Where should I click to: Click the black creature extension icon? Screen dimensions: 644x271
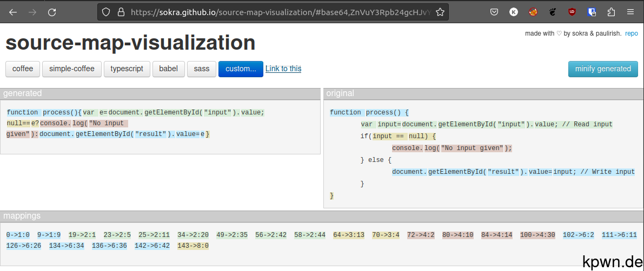click(x=553, y=12)
